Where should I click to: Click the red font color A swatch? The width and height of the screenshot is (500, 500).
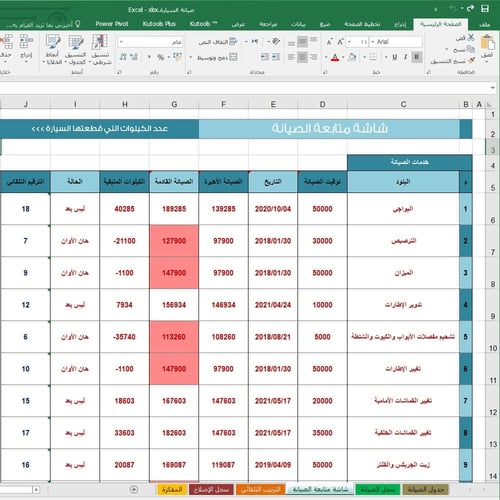pos(335,57)
